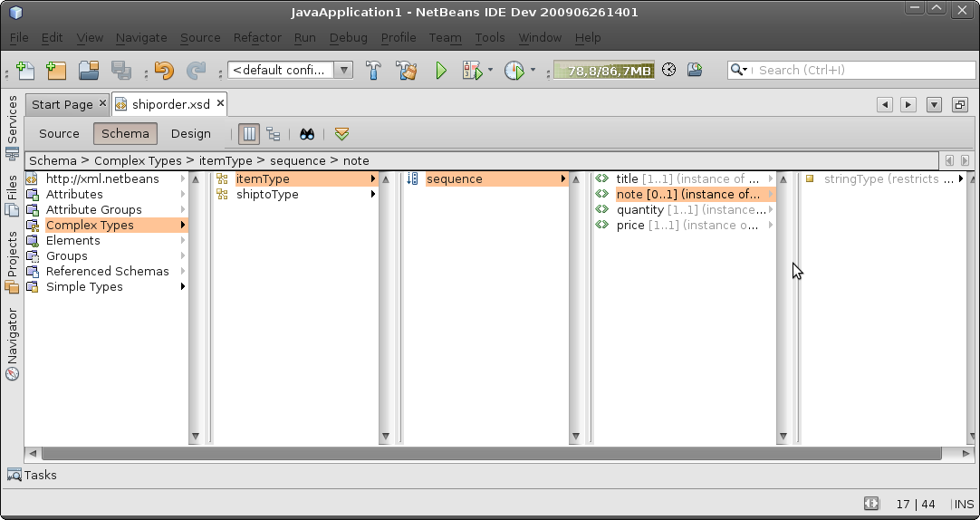Open the Navigator side panel
The width and height of the screenshot is (980, 520).
click(x=12, y=343)
